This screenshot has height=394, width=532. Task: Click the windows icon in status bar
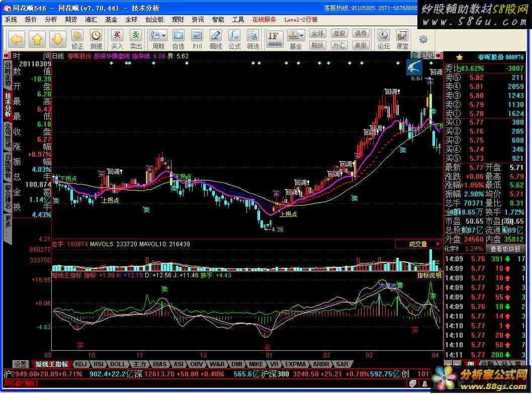tap(412, 384)
